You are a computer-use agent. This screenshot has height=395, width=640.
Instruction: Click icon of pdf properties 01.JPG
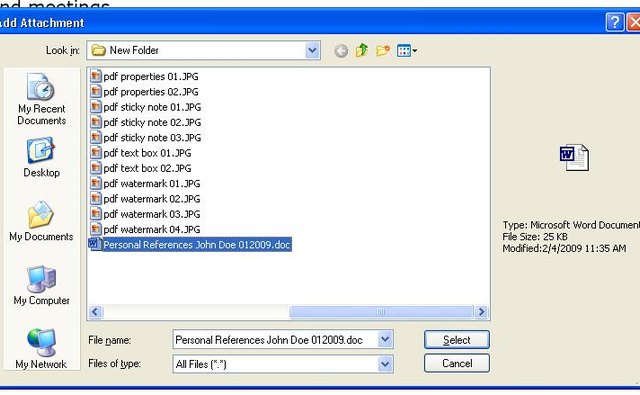tap(96, 76)
